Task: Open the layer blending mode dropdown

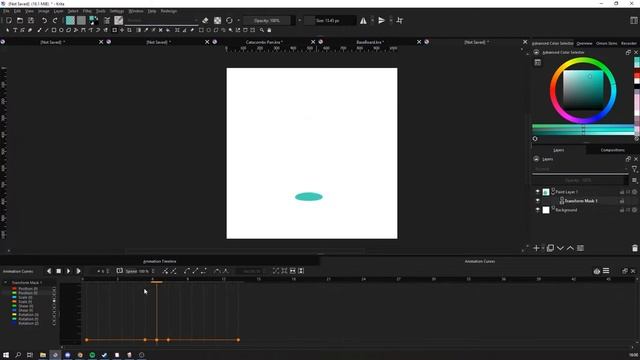Action: pos(580,169)
